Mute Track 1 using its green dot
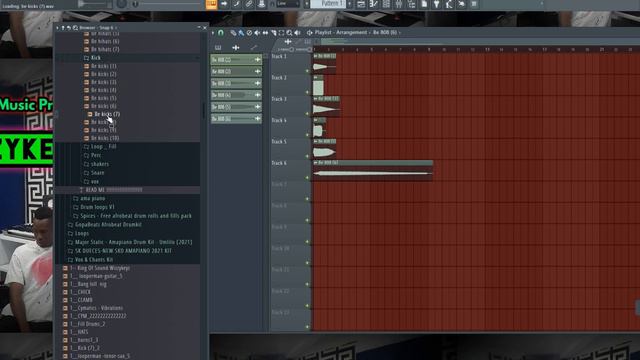This screenshot has width=640, height=360. pyautogui.click(x=307, y=71)
